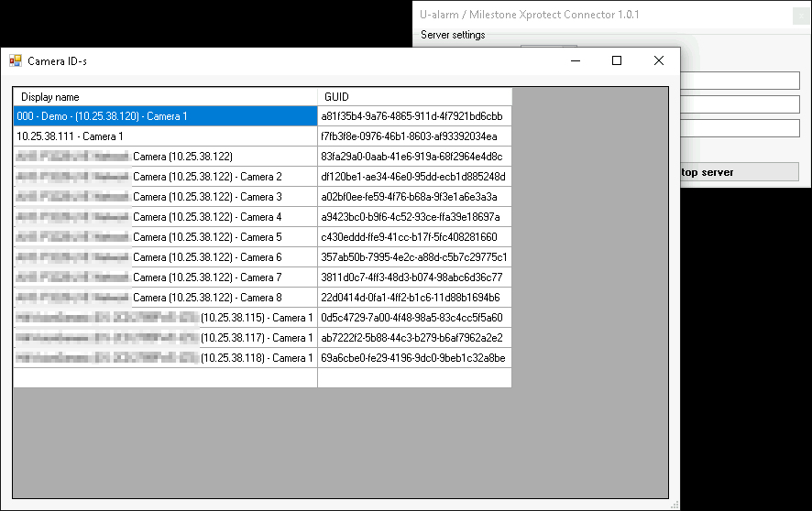
Task: Click GUID cell starting with a81f35b4
Action: coord(413,116)
